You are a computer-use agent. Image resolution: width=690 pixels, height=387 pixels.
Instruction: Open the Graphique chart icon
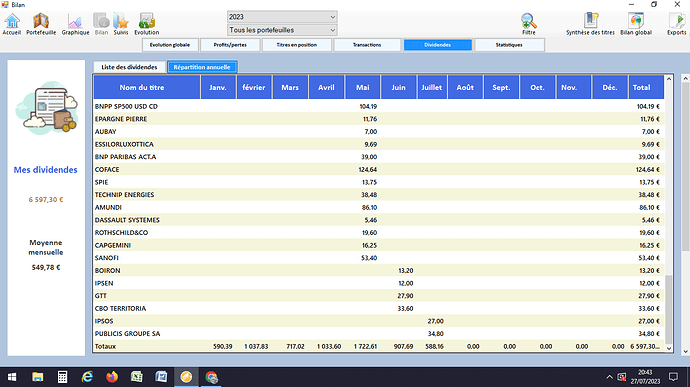point(75,24)
